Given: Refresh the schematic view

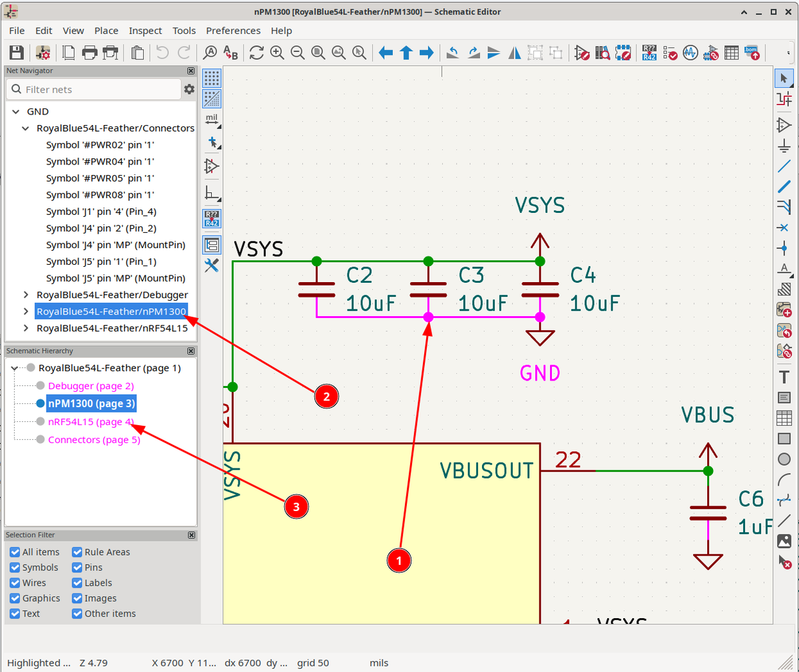Looking at the screenshot, I should 256,53.
